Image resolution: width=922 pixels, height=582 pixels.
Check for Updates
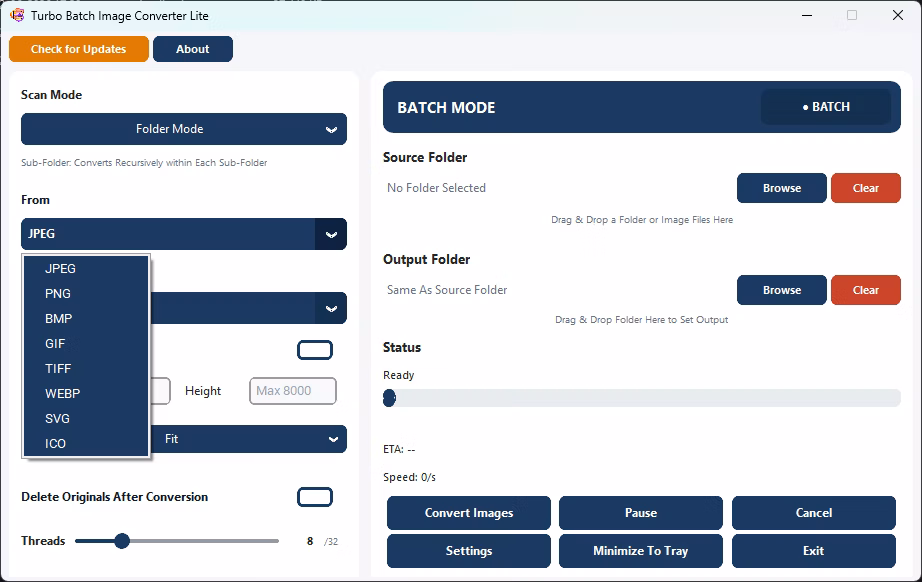(x=79, y=49)
